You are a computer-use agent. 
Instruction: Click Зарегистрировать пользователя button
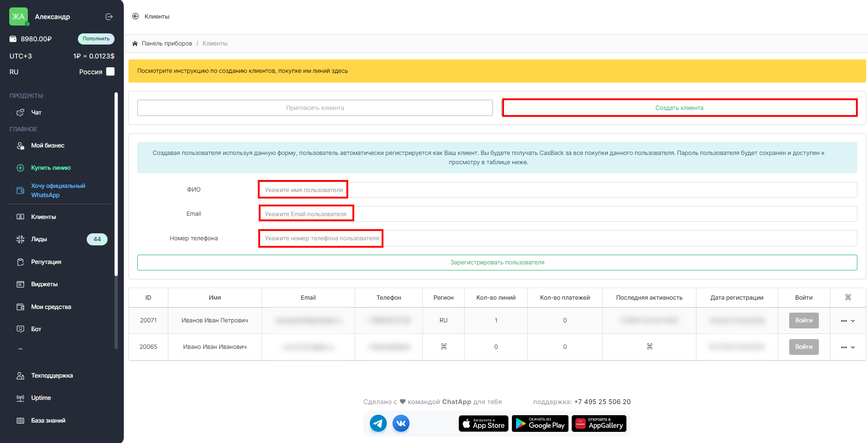pos(497,263)
